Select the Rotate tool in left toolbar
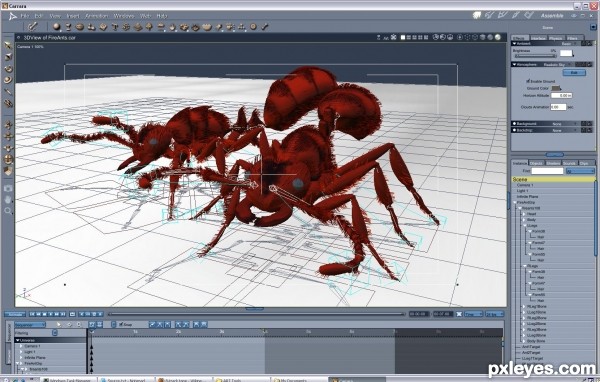600x382 pixels. [8, 69]
